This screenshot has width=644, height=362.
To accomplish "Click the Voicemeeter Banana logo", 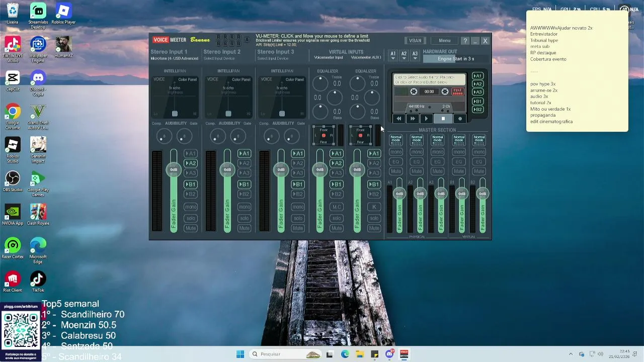I will pyautogui.click(x=182, y=40).
